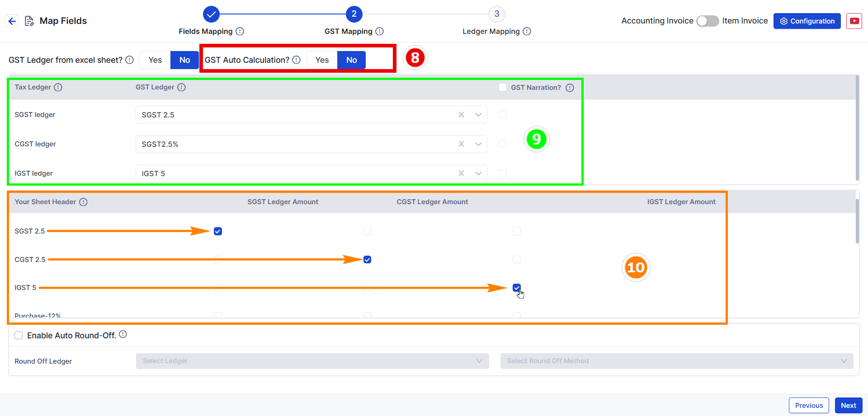The image size is (868, 416).
Task: Select Yes for GST Auto Calculation
Action: coord(322,60)
